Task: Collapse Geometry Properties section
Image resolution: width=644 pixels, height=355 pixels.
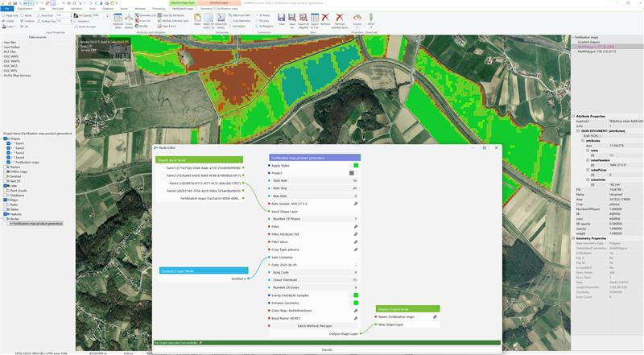Action: point(573,238)
